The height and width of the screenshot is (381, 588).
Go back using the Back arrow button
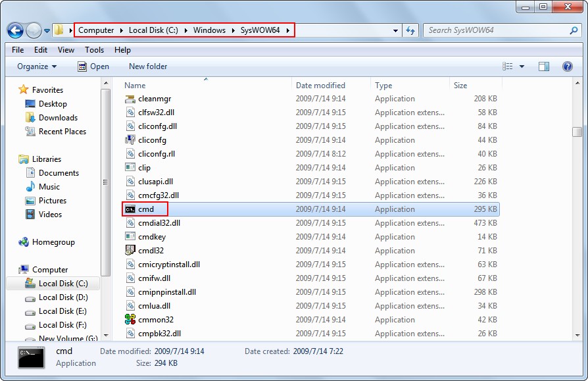(x=15, y=30)
